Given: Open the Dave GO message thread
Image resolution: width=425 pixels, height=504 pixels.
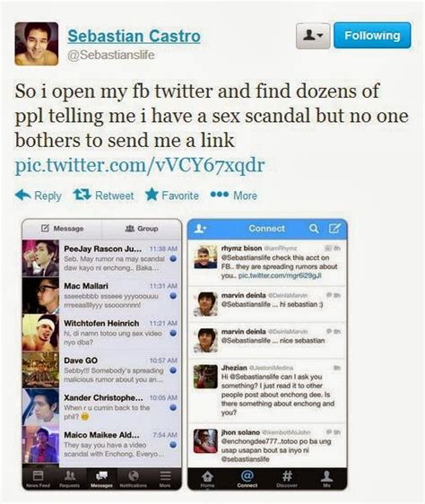Looking at the screenshot, I should (101, 369).
